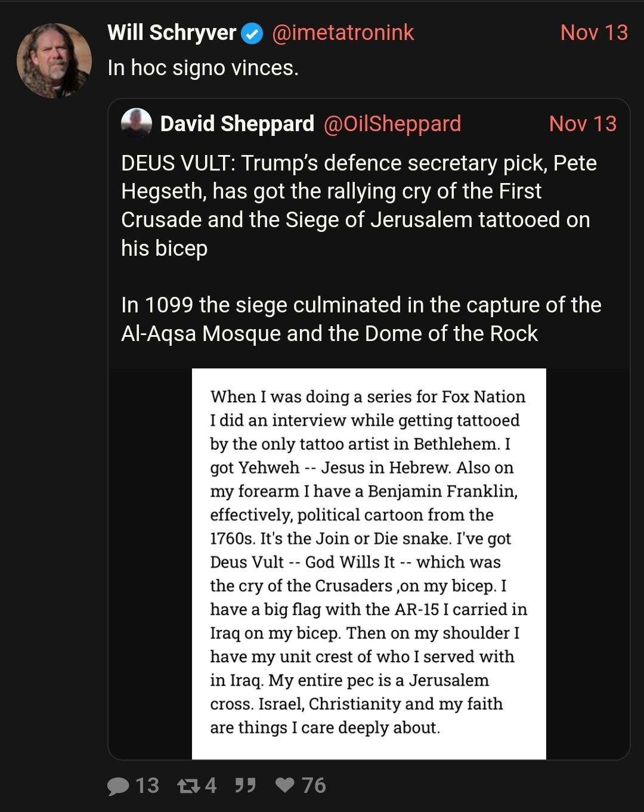This screenshot has height=812, width=644.
Task: Open the @OilSheppard handle link
Action: (392, 124)
